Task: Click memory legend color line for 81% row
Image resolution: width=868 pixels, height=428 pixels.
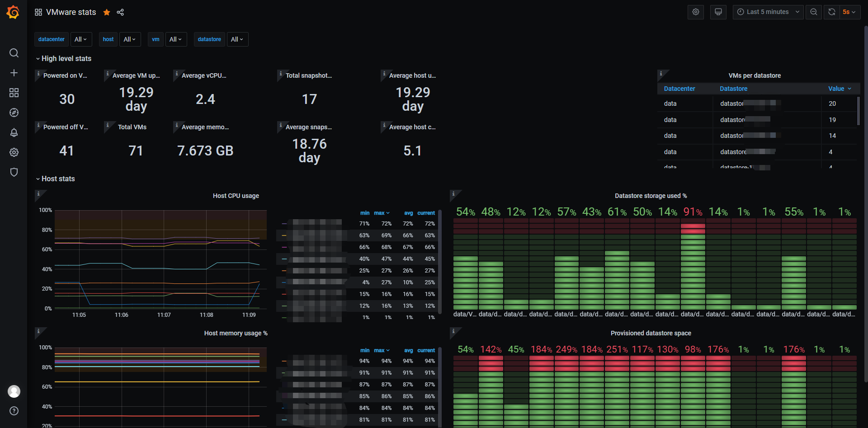Action: (x=284, y=420)
